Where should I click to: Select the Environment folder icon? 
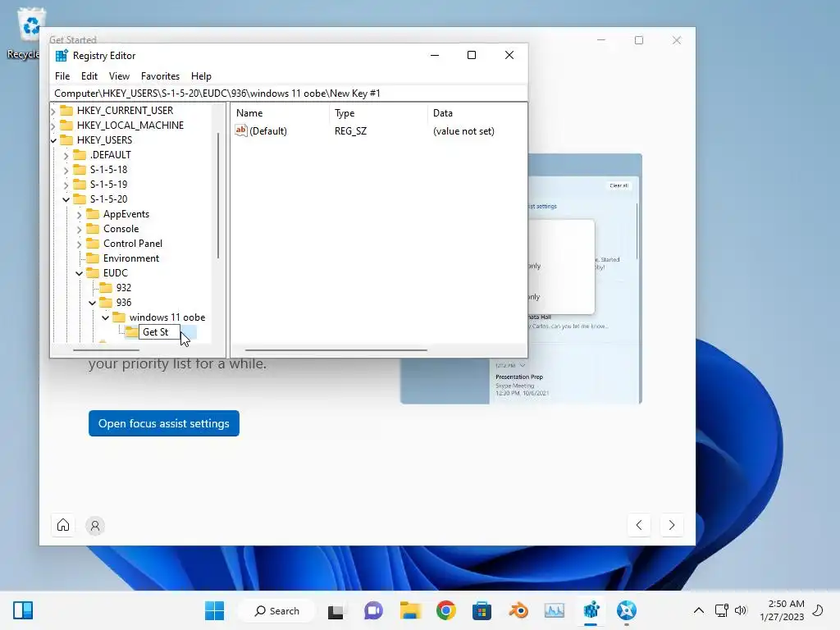point(93,258)
